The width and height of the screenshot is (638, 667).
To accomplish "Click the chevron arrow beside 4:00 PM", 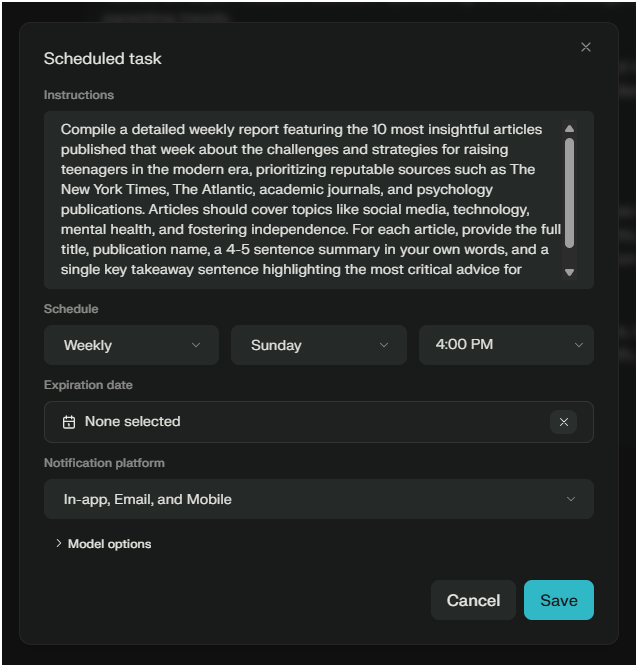I will pyautogui.click(x=578, y=345).
